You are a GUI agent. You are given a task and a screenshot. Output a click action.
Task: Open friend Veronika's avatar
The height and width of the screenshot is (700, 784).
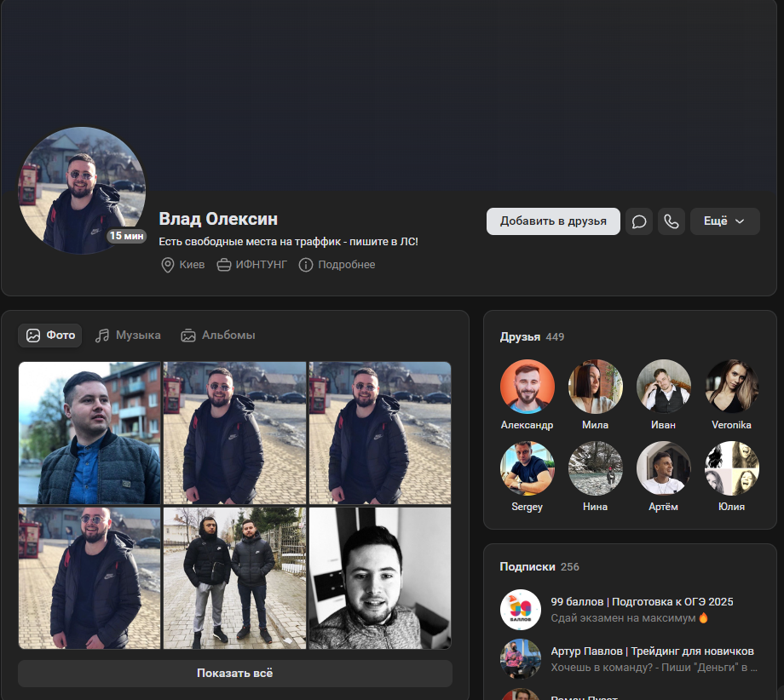click(731, 387)
